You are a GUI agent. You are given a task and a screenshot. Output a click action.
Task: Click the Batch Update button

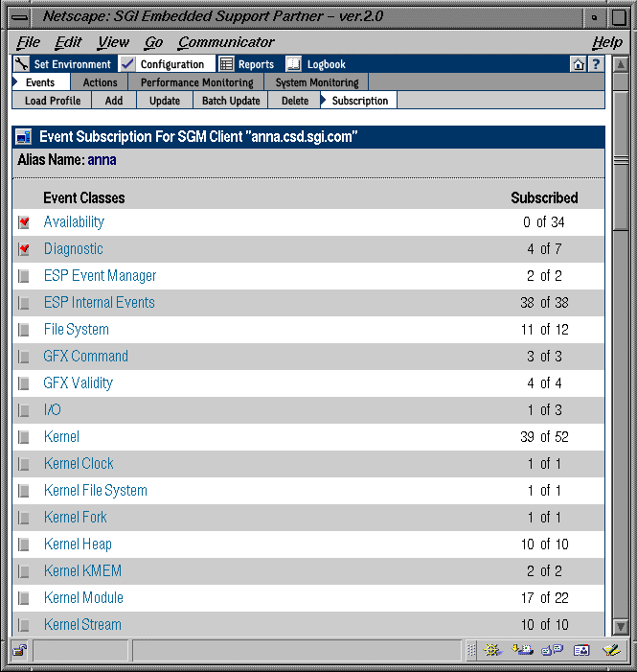point(231,101)
